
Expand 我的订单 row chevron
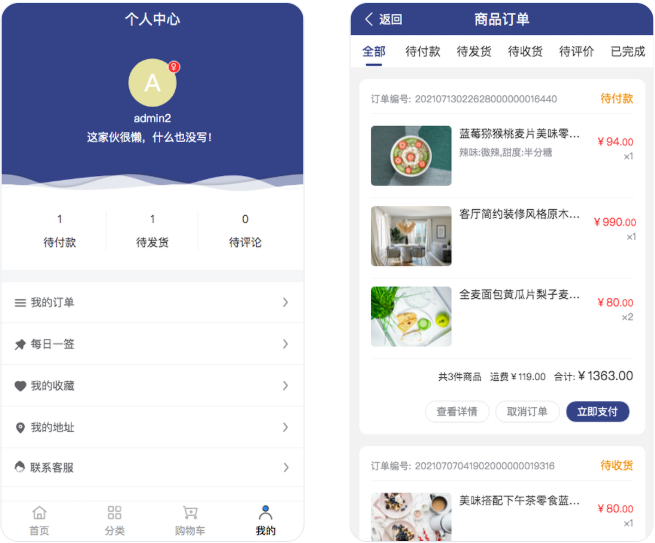[x=285, y=302]
